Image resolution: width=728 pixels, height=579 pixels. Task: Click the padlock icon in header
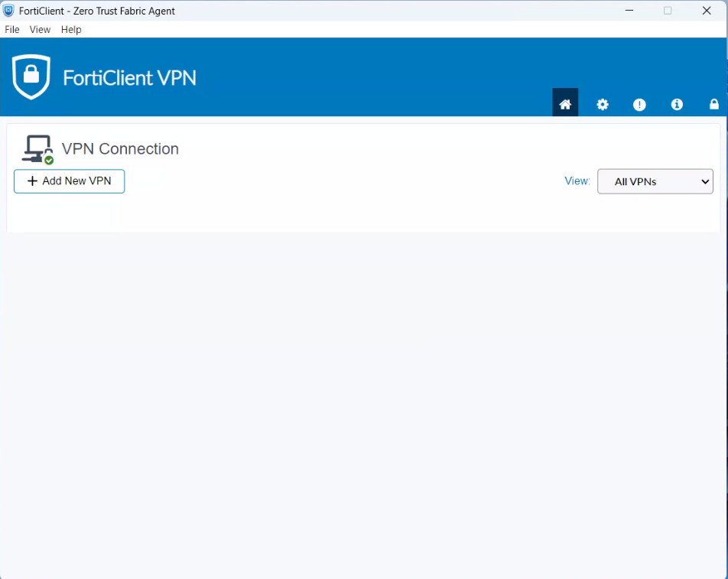pos(714,104)
